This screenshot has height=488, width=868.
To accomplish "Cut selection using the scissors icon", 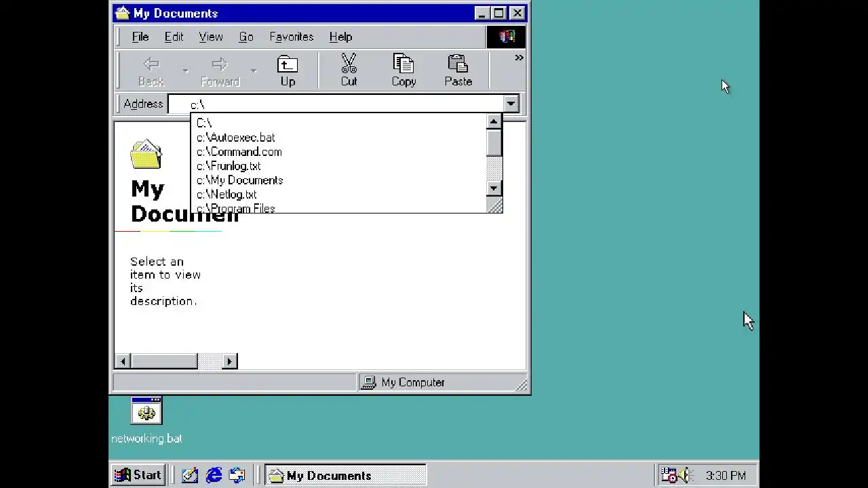I will [x=349, y=71].
